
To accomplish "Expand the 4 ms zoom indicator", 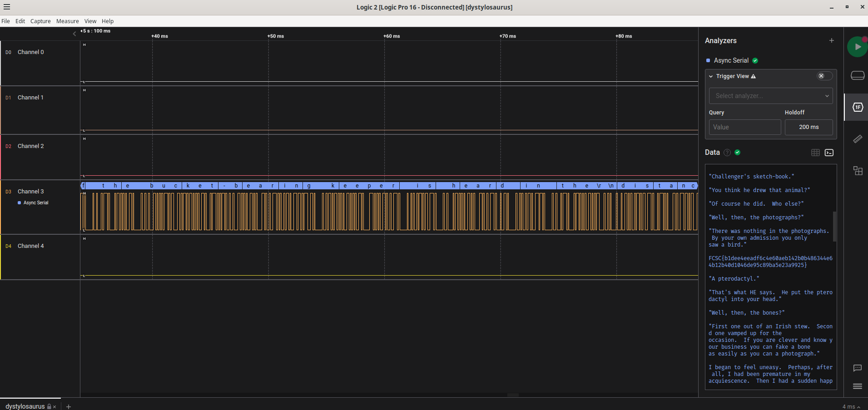I will pyautogui.click(x=852, y=407).
